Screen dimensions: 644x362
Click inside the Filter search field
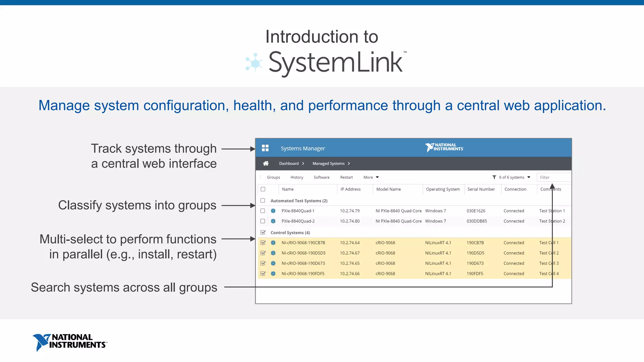554,177
